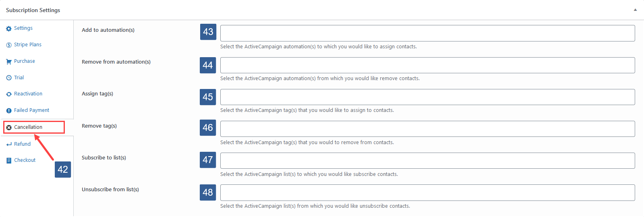The width and height of the screenshot is (644, 217).
Task: Click the 'Subscribe to list(s)' label
Action: (104, 158)
